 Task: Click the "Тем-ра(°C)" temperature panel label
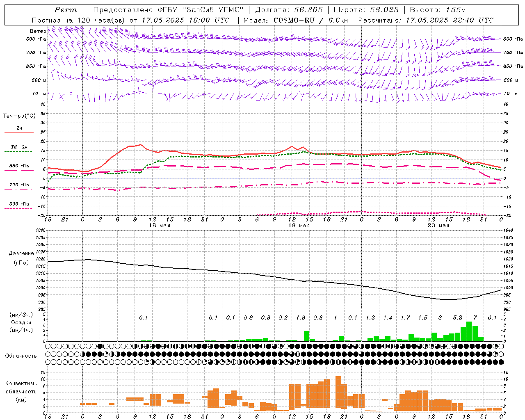point(19,116)
